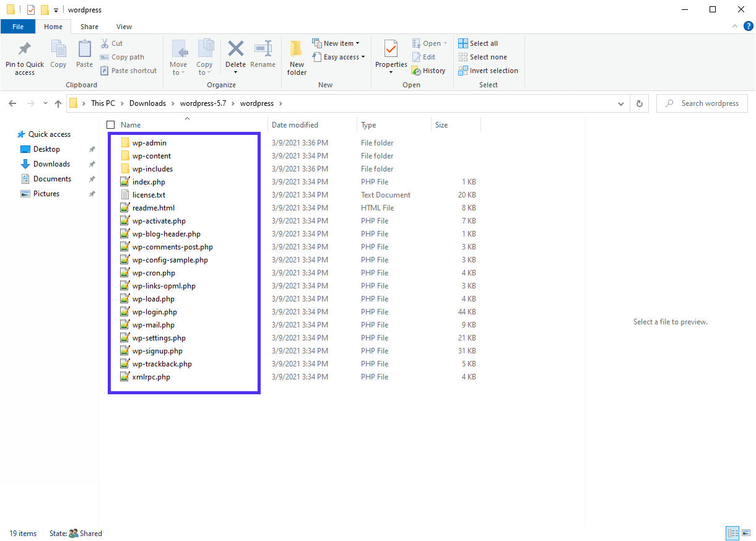The image size is (756, 541).
Task: Choose Select all in the ribbon
Action: (478, 43)
